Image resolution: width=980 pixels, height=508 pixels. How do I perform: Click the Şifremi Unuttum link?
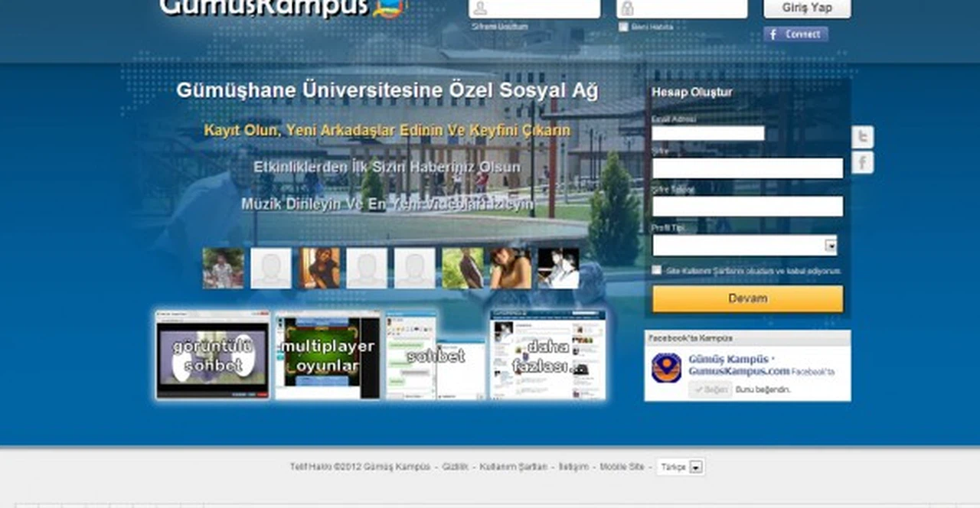click(500, 27)
